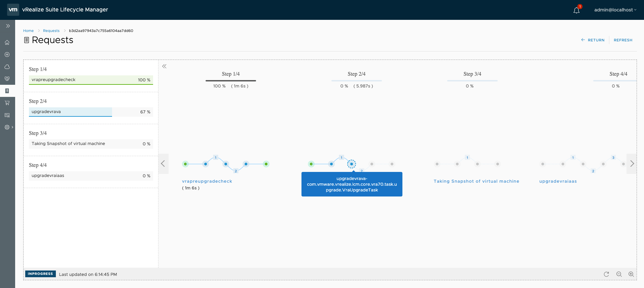This screenshot has height=288, width=644.
Task: Click the Home icon in sidebar
Action: click(7, 42)
